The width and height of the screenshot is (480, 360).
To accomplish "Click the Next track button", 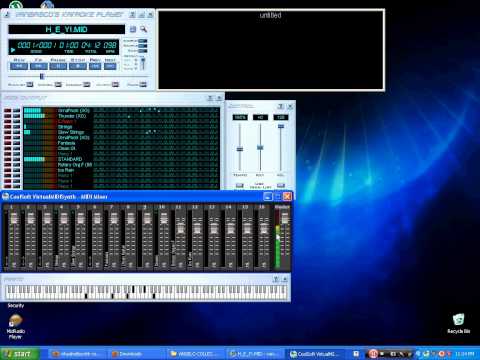I will click(110, 66).
